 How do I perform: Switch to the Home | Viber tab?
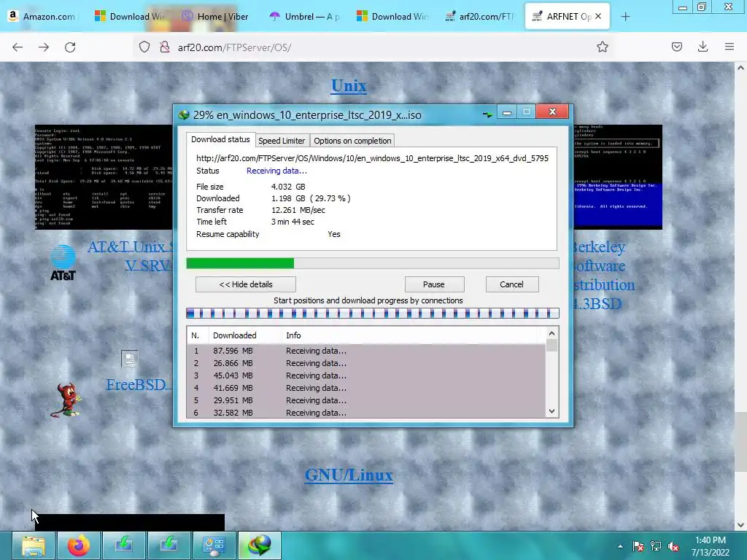point(216,16)
